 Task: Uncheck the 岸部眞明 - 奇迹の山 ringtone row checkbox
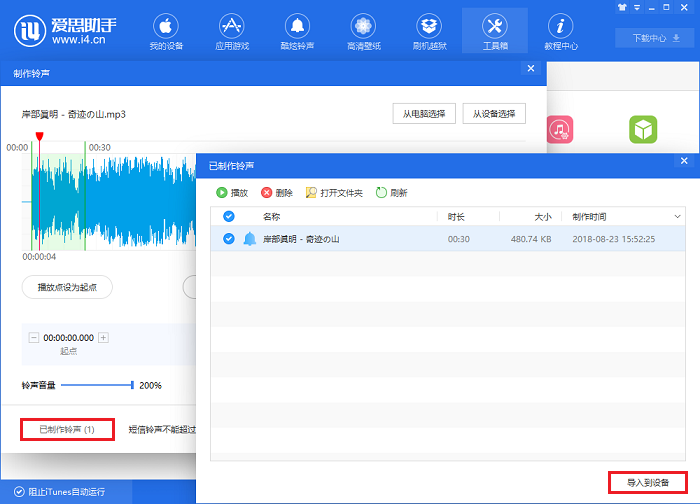229,239
